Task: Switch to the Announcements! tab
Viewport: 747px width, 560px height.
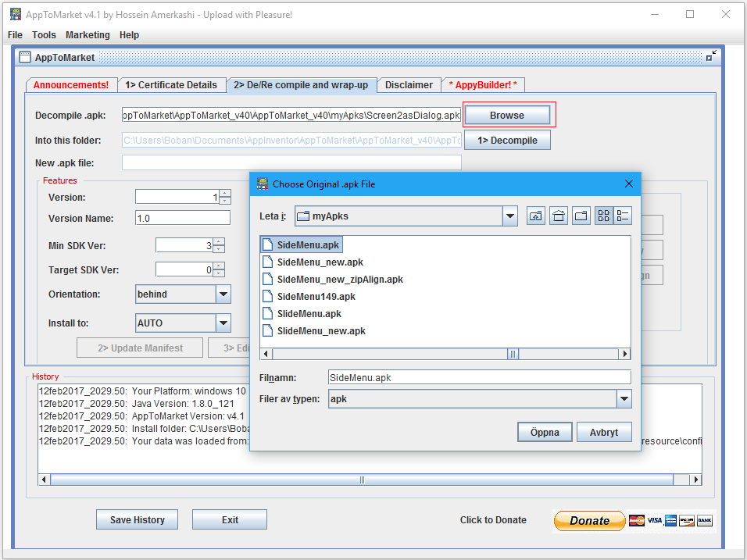Action: pyautogui.click(x=71, y=85)
